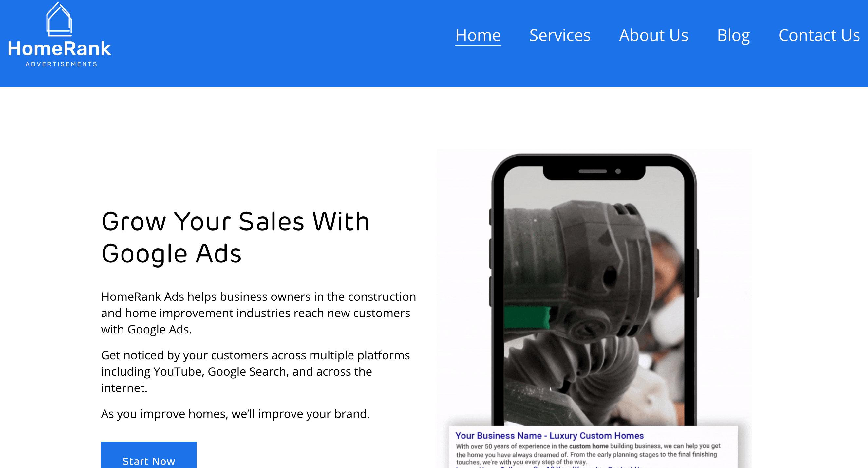Click the line 'As you improve homes, we'll improve your brand'
Viewport: 868px width, 468px height.
pyautogui.click(x=235, y=413)
